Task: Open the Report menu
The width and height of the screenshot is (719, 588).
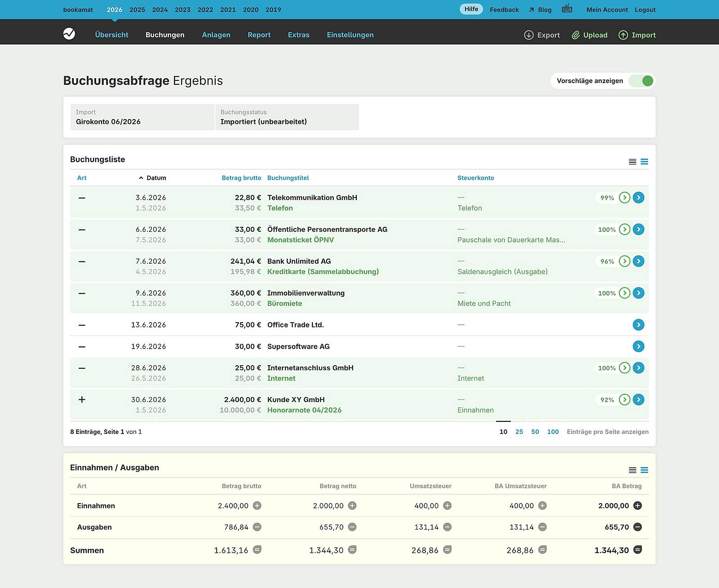Action: click(x=259, y=35)
